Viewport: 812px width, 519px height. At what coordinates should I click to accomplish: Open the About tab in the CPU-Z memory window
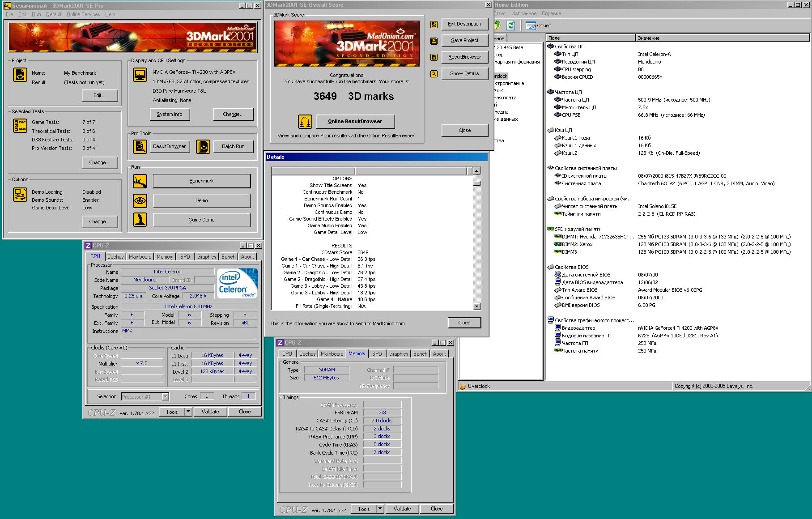(x=439, y=354)
